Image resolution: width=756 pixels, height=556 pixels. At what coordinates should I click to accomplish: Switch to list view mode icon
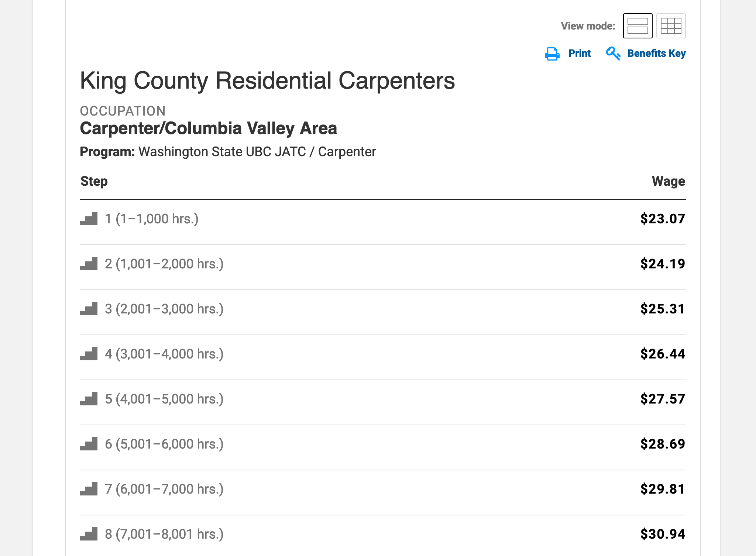click(x=638, y=26)
